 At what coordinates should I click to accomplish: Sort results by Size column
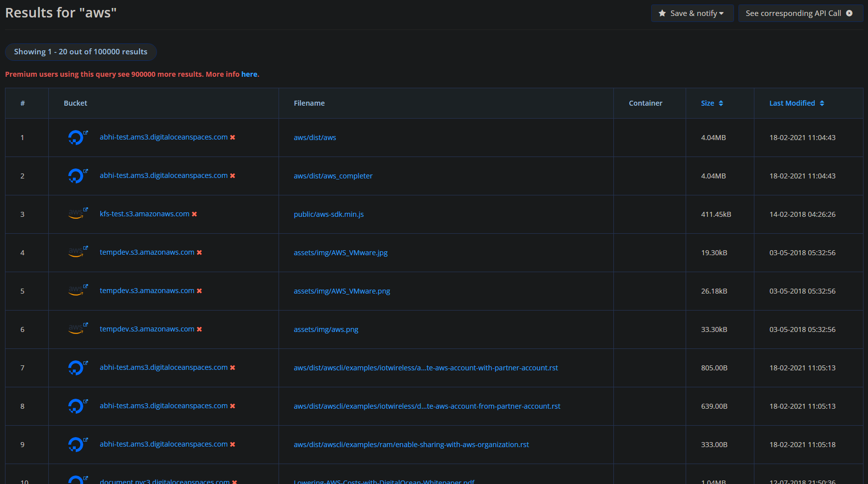712,103
